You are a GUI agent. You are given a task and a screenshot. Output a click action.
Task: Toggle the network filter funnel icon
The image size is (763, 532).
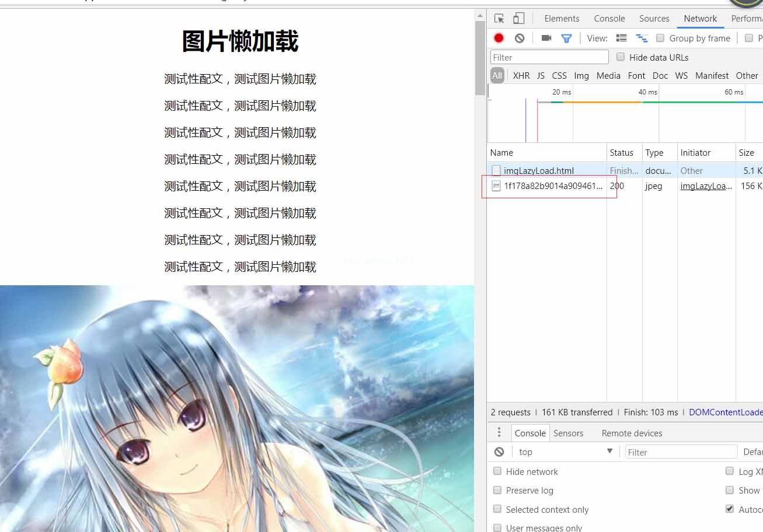tap(566, 38)
